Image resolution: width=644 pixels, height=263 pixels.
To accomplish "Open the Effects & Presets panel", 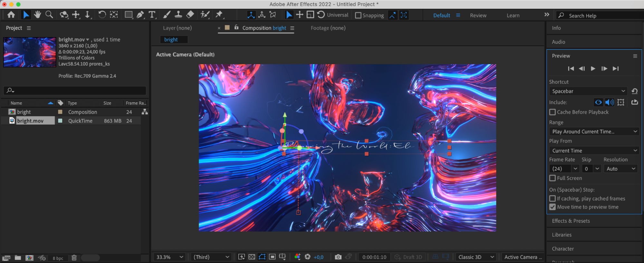I will tap(571, 221).
